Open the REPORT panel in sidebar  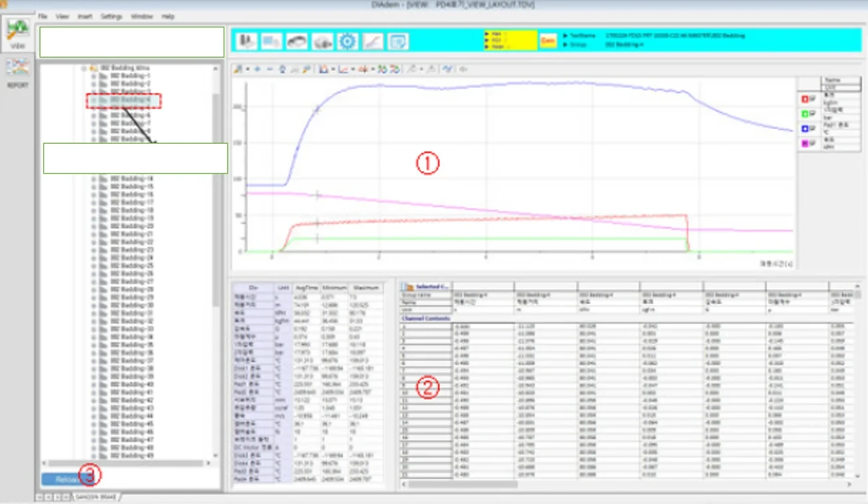(17, 71)
